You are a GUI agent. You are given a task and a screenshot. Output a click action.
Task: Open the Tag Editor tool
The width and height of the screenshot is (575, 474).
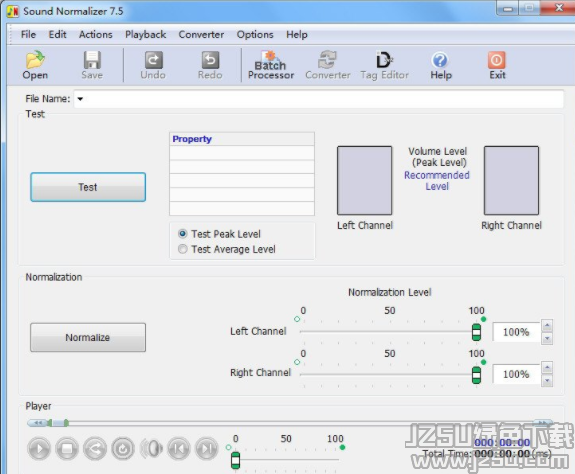pos(384,65)
